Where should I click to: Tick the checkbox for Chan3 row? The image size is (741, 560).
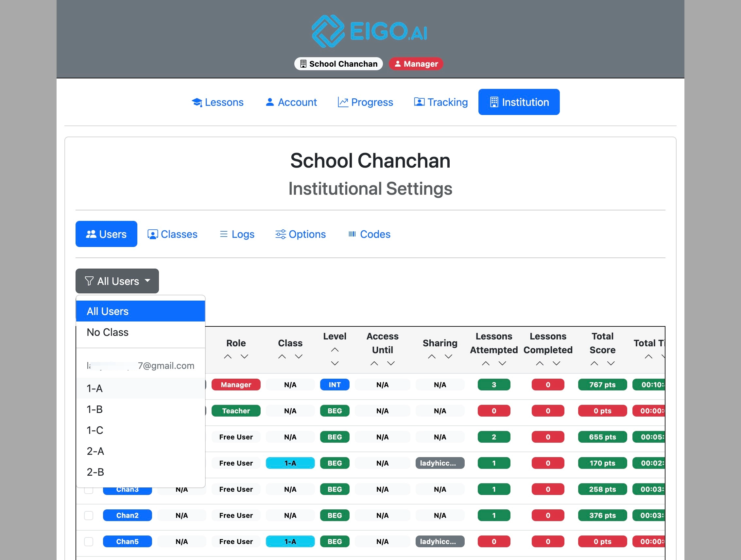point(88,490)
